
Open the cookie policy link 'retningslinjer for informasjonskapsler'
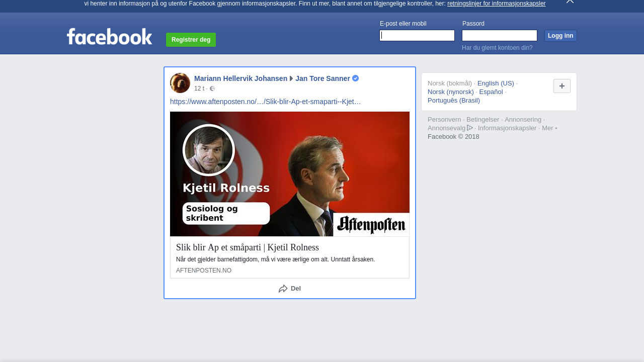pos(496,4)
